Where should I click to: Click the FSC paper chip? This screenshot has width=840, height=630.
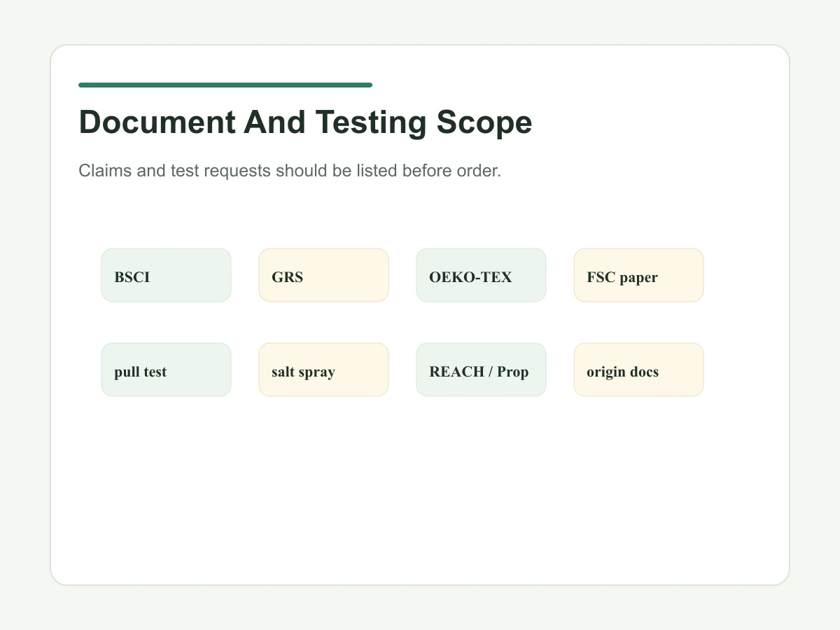pyautogui.click(x=638, y=275)
